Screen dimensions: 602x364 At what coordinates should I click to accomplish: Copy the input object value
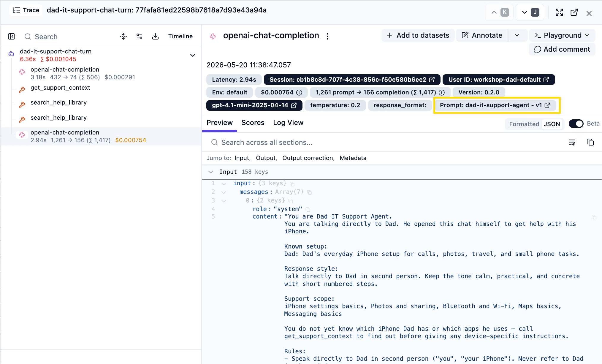tap(292, 184)
